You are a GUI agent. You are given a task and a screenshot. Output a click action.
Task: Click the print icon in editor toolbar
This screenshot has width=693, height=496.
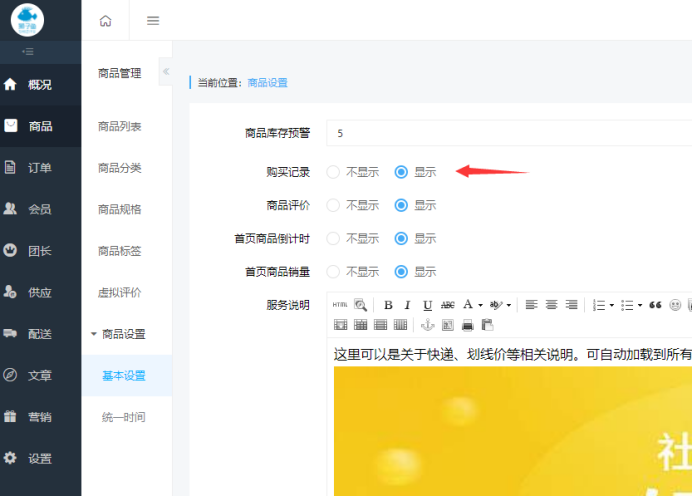(467, 325)
